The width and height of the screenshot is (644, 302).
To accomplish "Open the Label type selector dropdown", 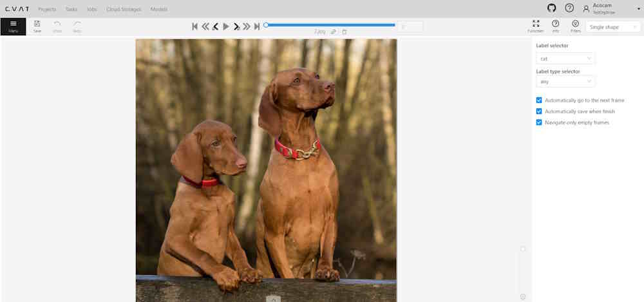I will click(x=565, y=82).
